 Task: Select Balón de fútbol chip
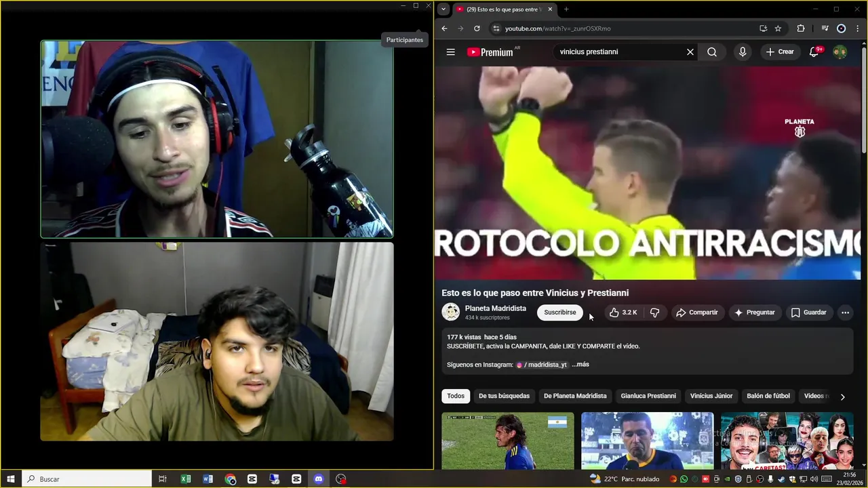768,396
